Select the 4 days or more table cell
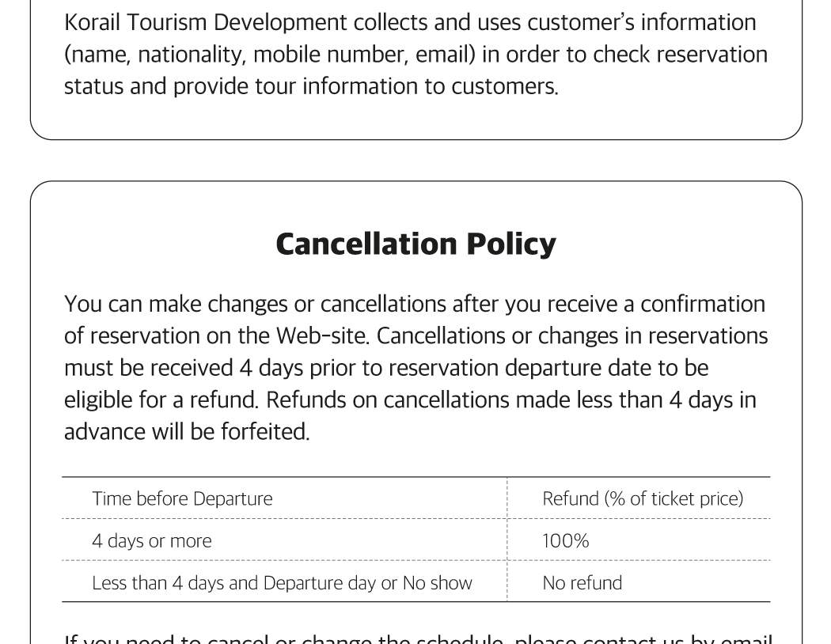831x644 pixels. tap(152, 541)
